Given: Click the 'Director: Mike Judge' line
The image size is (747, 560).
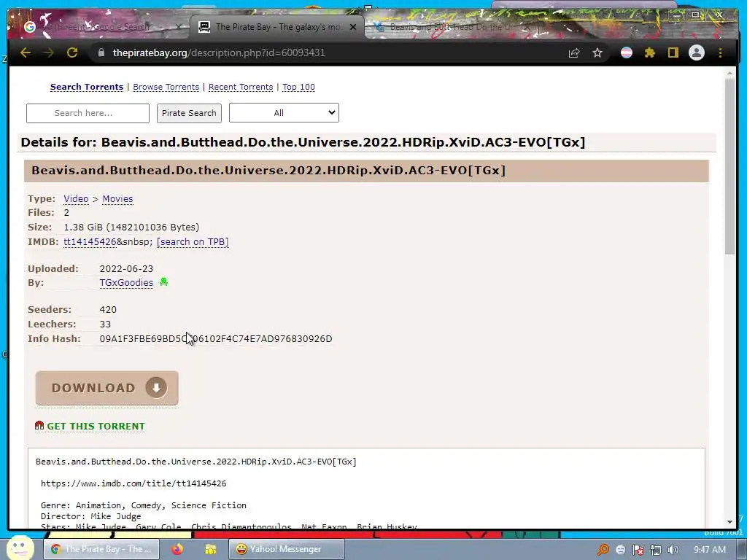Looking at the screenshot, I should pos(90,516).
